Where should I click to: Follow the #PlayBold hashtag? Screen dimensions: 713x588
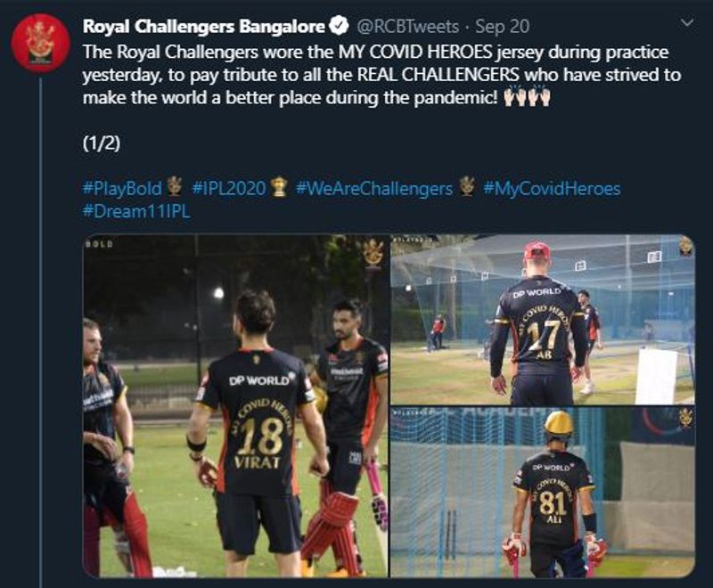pos(122,188)
